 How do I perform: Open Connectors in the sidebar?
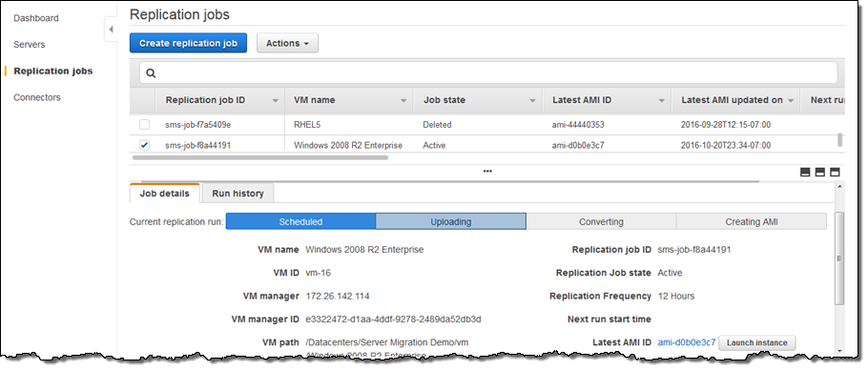(37, 97)
